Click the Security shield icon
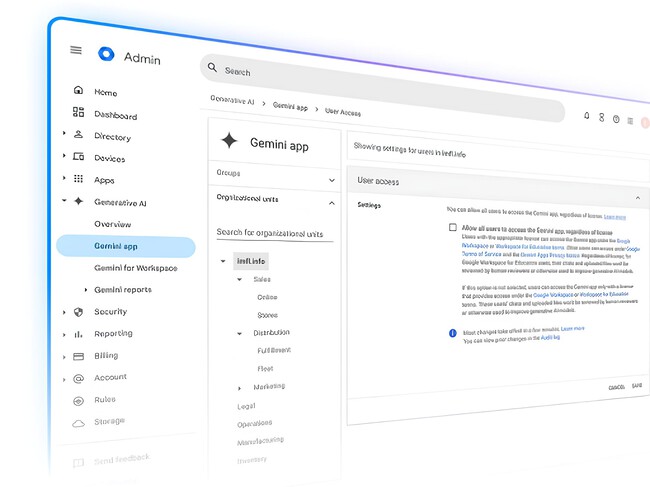The height and width of the screenshot is (487, 650). pyautogui.click(x=78, y=311)
